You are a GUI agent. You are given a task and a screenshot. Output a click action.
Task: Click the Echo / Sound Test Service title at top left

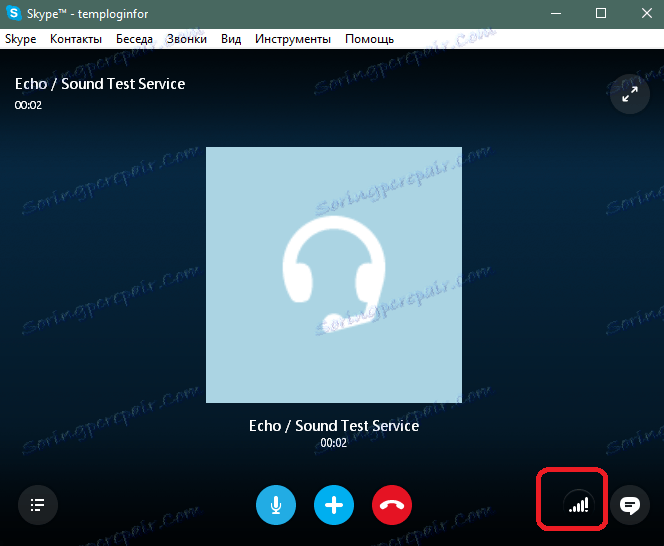(100, 84)
